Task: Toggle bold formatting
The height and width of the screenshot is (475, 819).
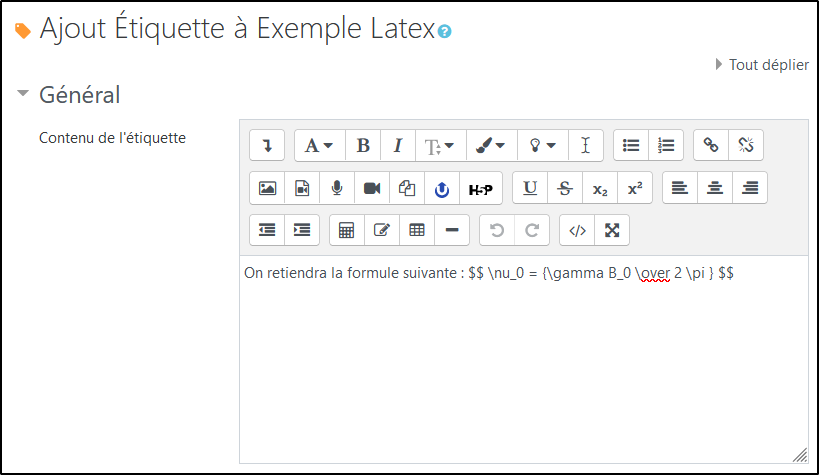Action: coord(363,145)
